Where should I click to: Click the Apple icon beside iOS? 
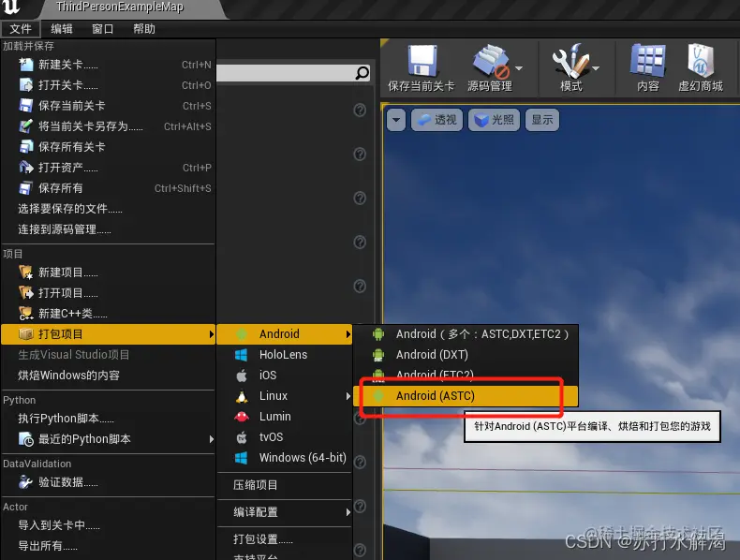point(241,376)
